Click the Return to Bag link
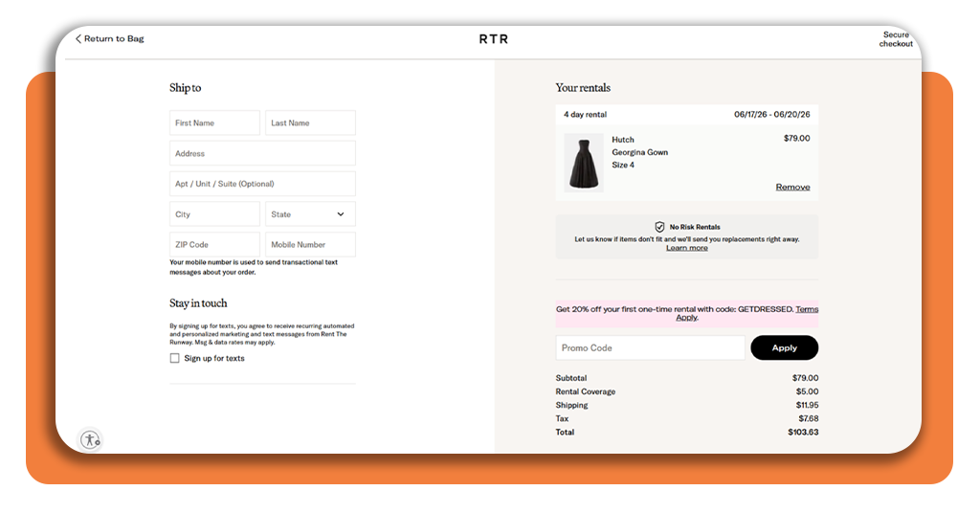980x513 pixels. tap(113, 39)
